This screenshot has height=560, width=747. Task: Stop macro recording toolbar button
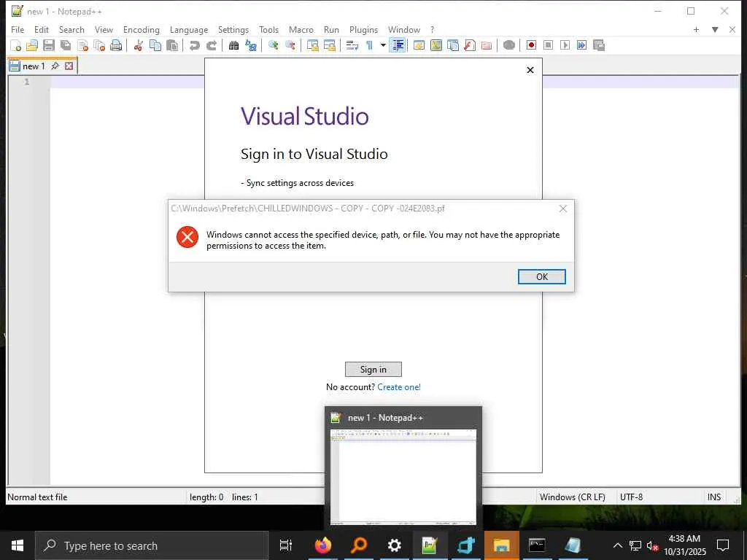click(549, 45)
